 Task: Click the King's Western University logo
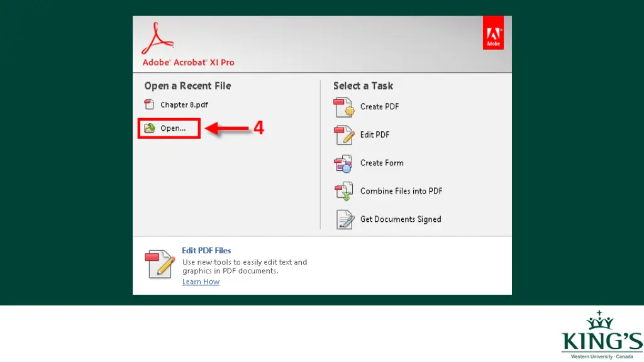(x=602, y=335)
